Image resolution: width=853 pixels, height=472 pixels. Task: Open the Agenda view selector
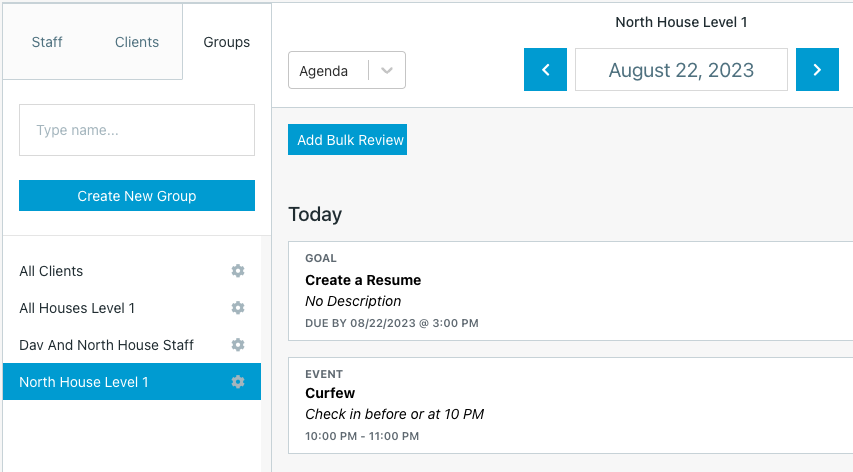tap(347, 70)
